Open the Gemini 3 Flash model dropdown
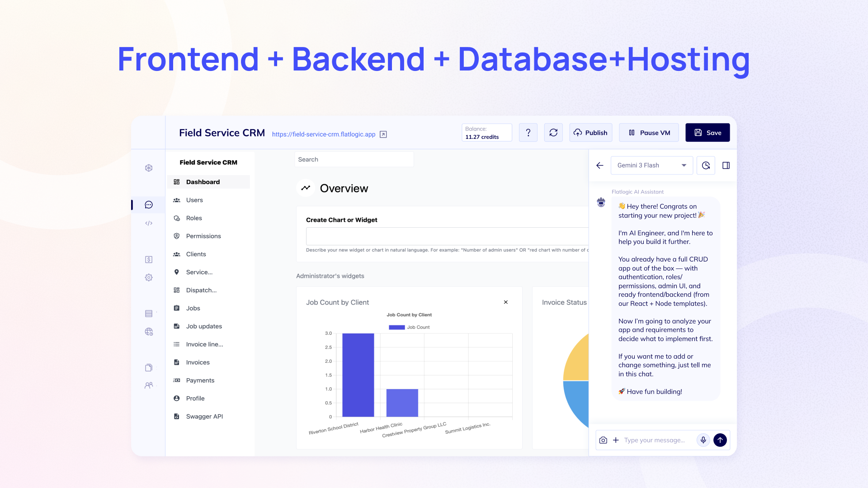Image resolution: width=868 pixels, height=488 pixels. click(652, 165)
